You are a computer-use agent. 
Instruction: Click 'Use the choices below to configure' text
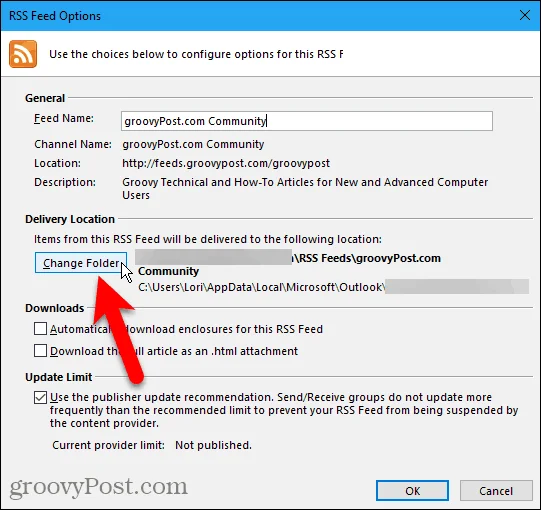point(196,54)
